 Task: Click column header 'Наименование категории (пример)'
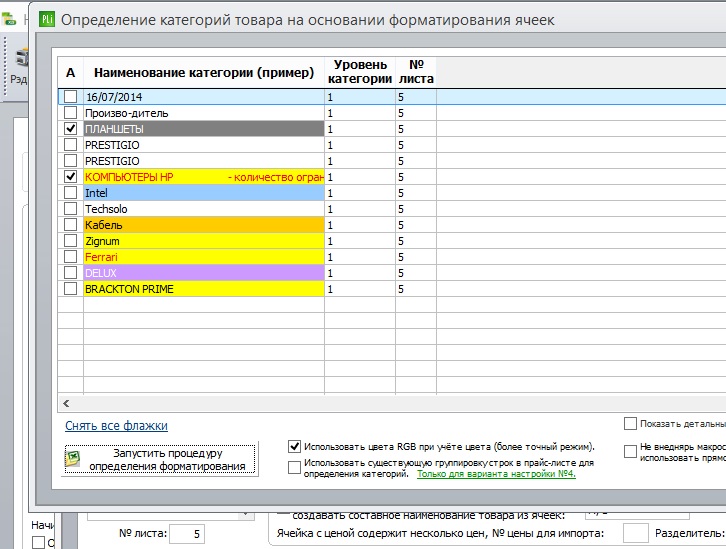(204, 73)
